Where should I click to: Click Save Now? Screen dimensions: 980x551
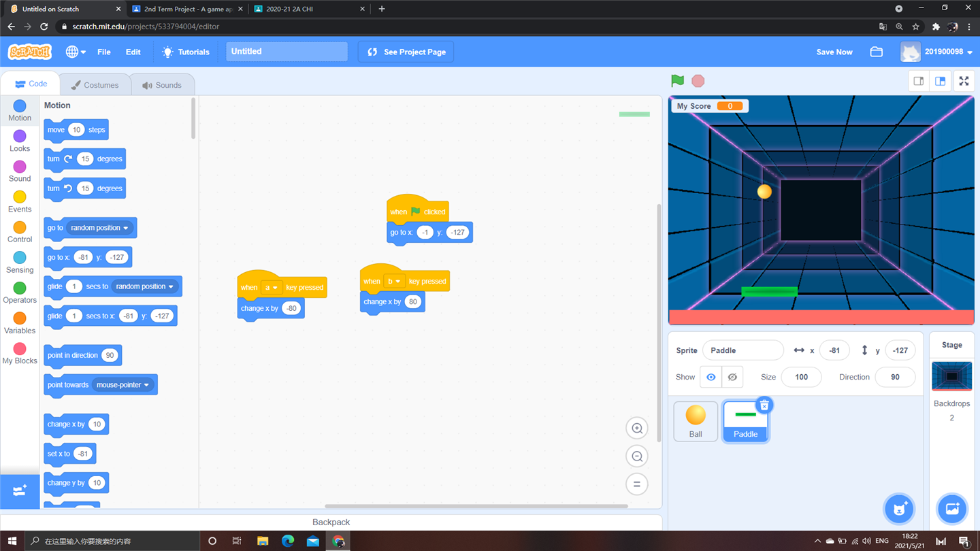point(834,52)
